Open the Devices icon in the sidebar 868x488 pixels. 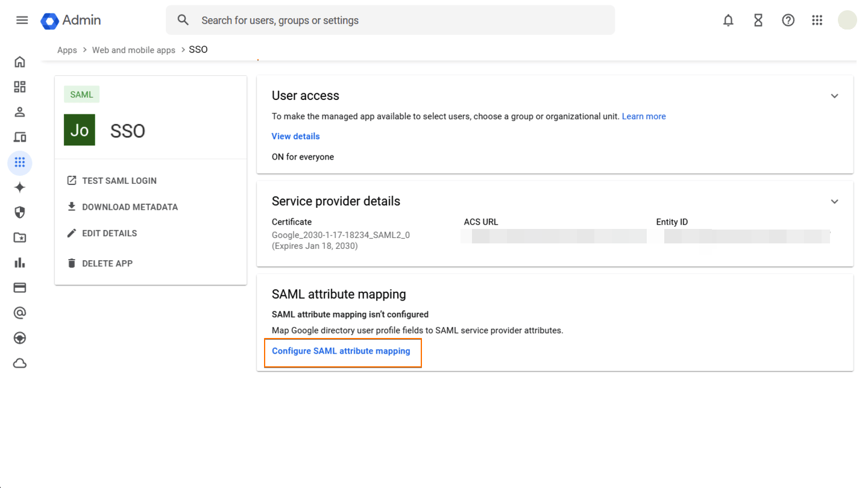(x=20, y=137)
